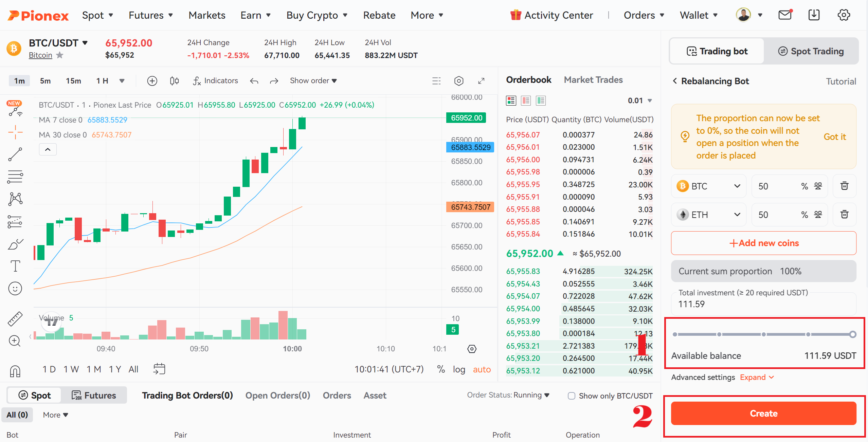Activate the zoom in tool

15,341
